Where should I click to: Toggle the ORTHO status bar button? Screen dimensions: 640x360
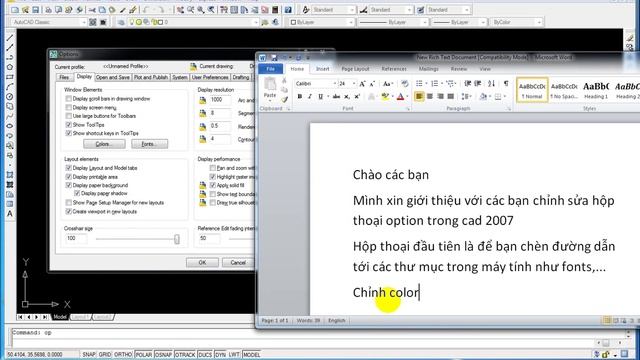123,355
